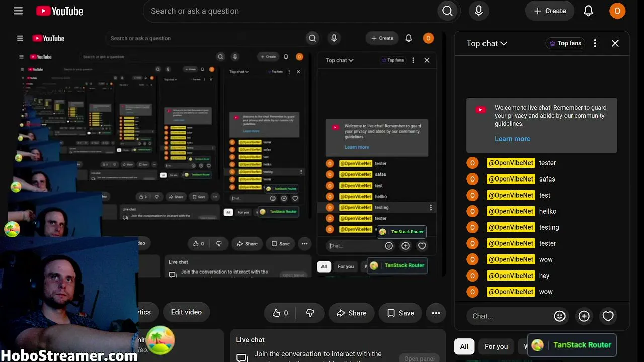The height and width of the screenshot is (362, 644).
Task: Click the avatar beside the "hey" message
Action: [472, 276]
